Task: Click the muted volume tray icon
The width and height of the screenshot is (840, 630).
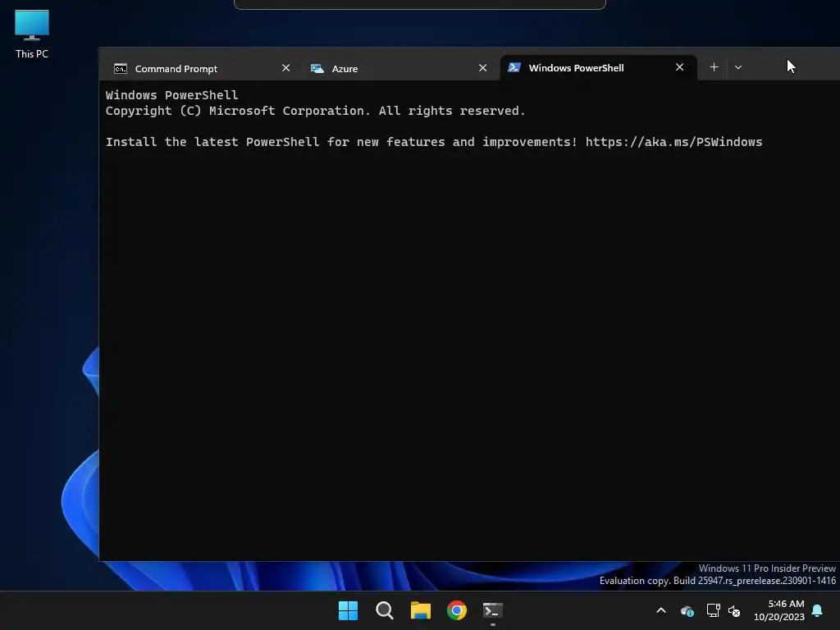Action: pos(734,610)
